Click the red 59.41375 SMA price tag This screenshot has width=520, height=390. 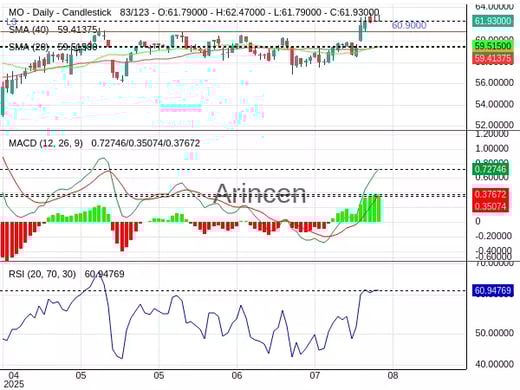[493, 59]
